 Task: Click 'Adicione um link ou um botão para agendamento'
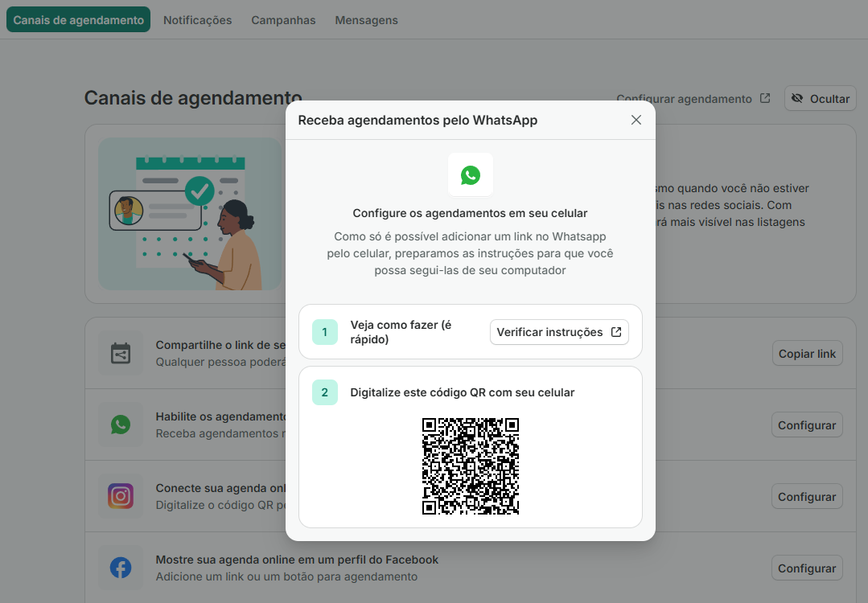pos(286,576)
